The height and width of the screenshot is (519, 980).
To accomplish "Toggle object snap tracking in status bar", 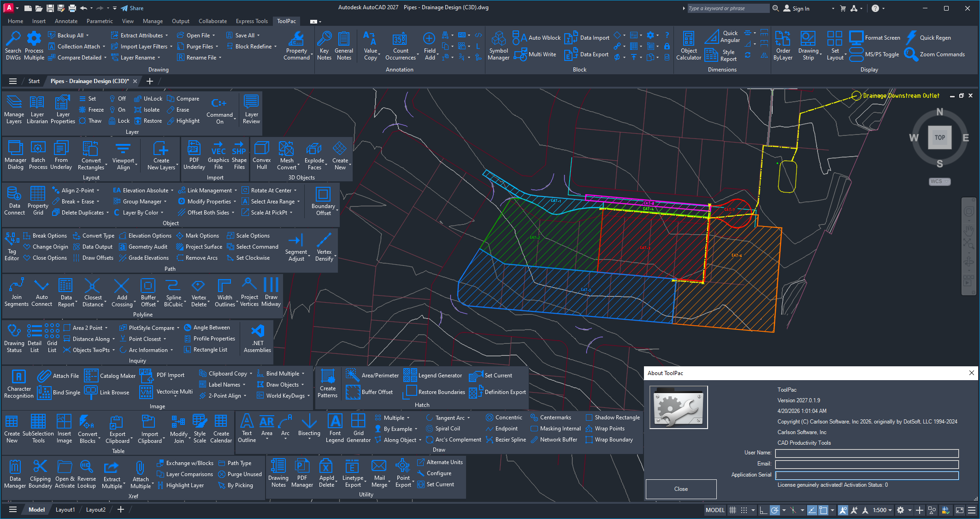I will pos(812,510).
